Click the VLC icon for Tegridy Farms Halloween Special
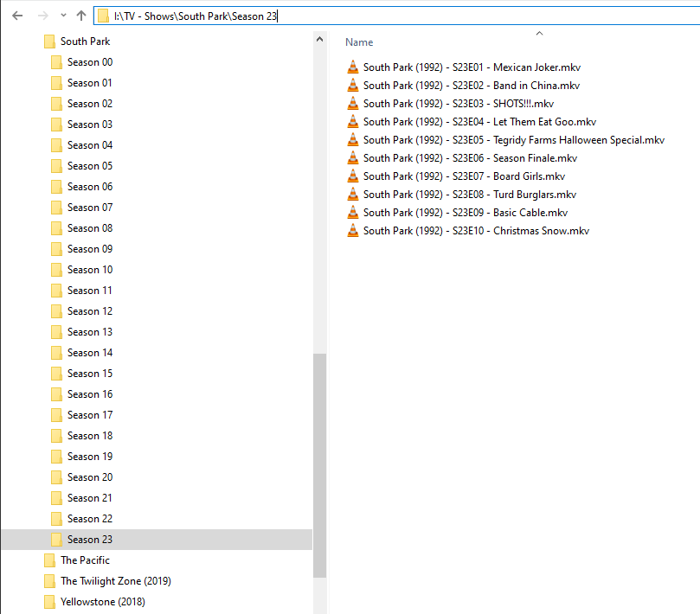 pyautogui.click(x=353, y=140)
